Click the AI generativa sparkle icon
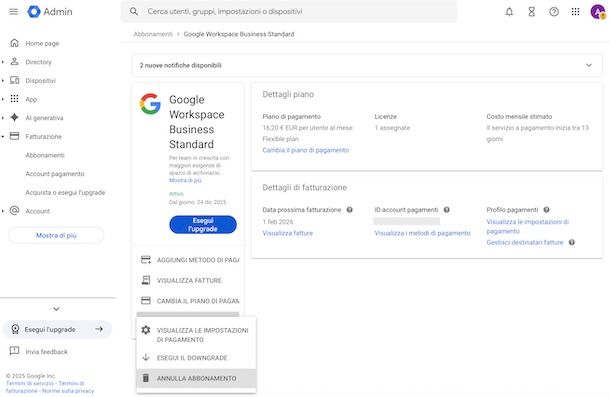This screenshot has height=397, width=610. coord(14,118)
